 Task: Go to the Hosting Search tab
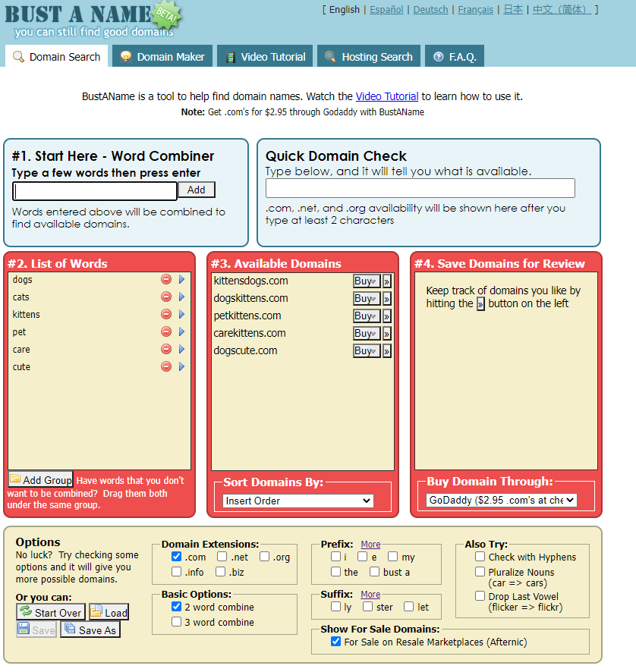pyautogui.click(x=369, y=56)
